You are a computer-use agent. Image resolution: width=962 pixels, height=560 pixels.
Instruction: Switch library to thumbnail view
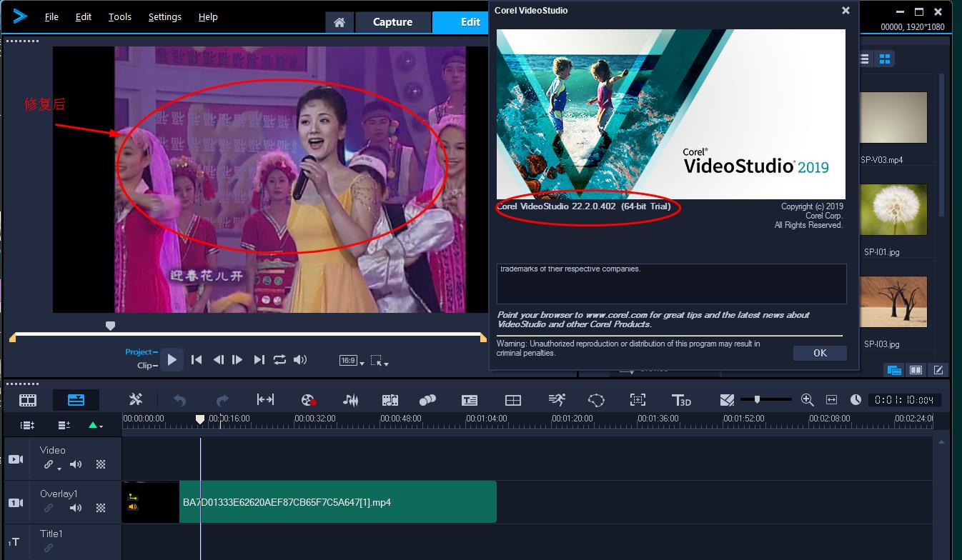[x=885, y=59]
